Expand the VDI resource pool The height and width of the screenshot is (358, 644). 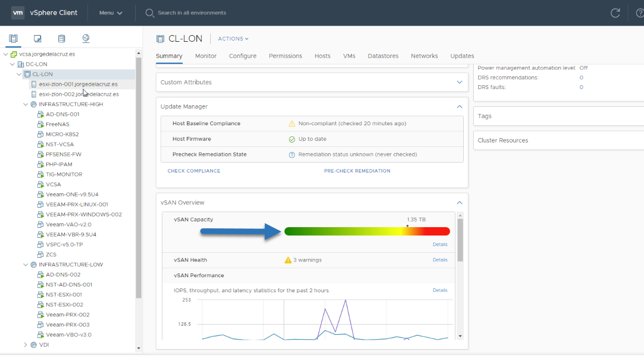click(x=26, y=345)
